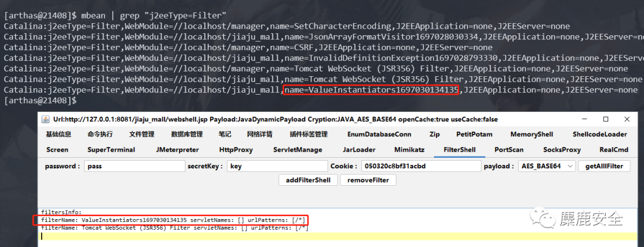
Task: Open the RealCmd tab
Action: [x=614, y=150]
